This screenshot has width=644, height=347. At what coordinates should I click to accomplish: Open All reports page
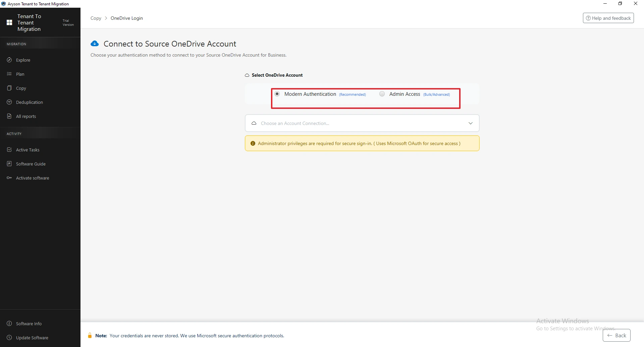point(40,116)
